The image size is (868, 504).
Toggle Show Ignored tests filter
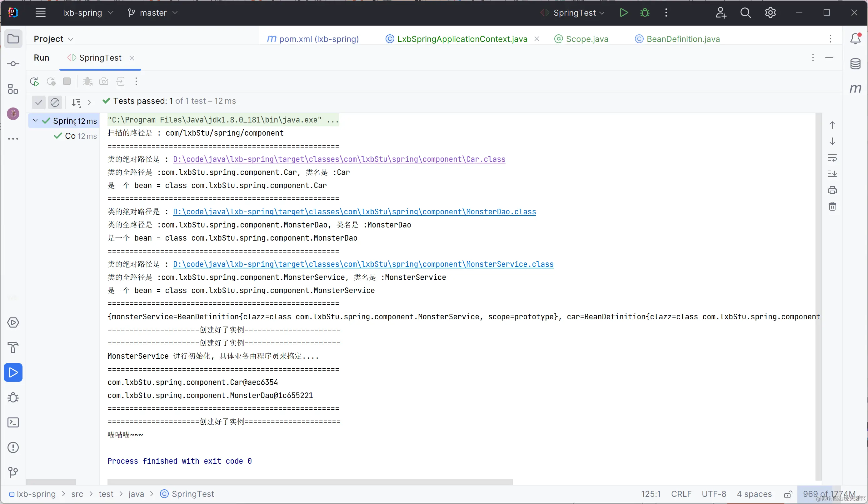[55, 102]
